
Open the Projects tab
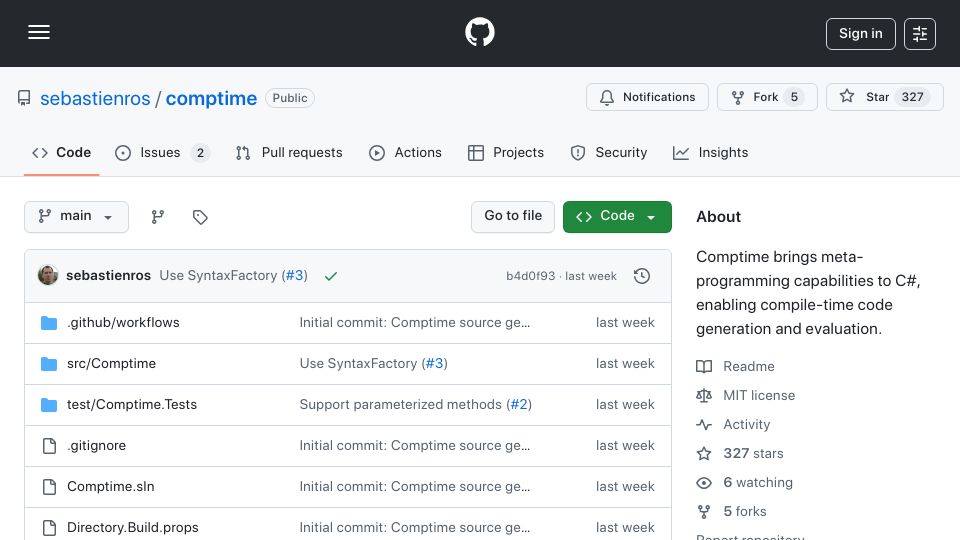506,152
